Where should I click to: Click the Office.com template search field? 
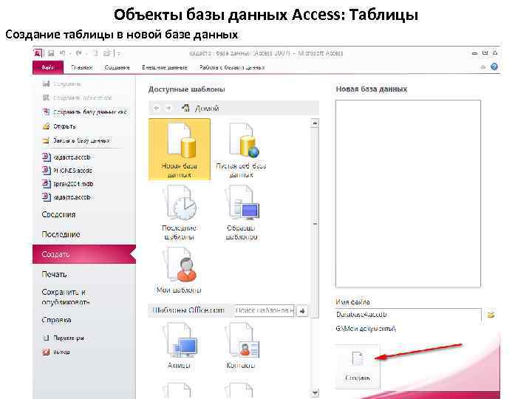tap(264, 310)
